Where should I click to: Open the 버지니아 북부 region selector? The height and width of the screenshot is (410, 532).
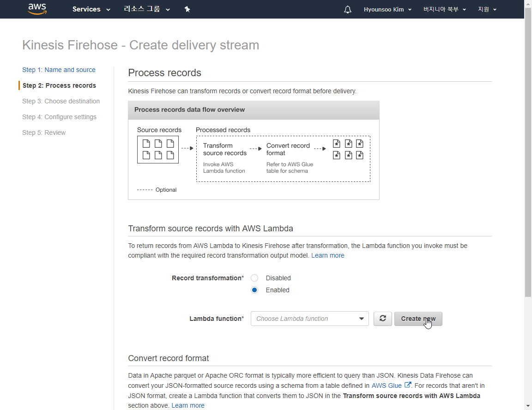pos(444,10)
